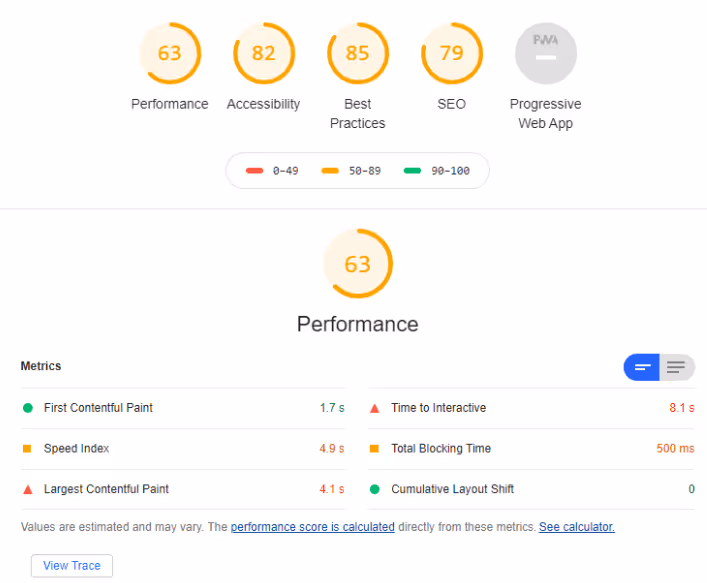The height and width of the screenshot is (583, 707).
Task: Select the green circle icon beside Cumulative Layout Shift
Action: 374,489
